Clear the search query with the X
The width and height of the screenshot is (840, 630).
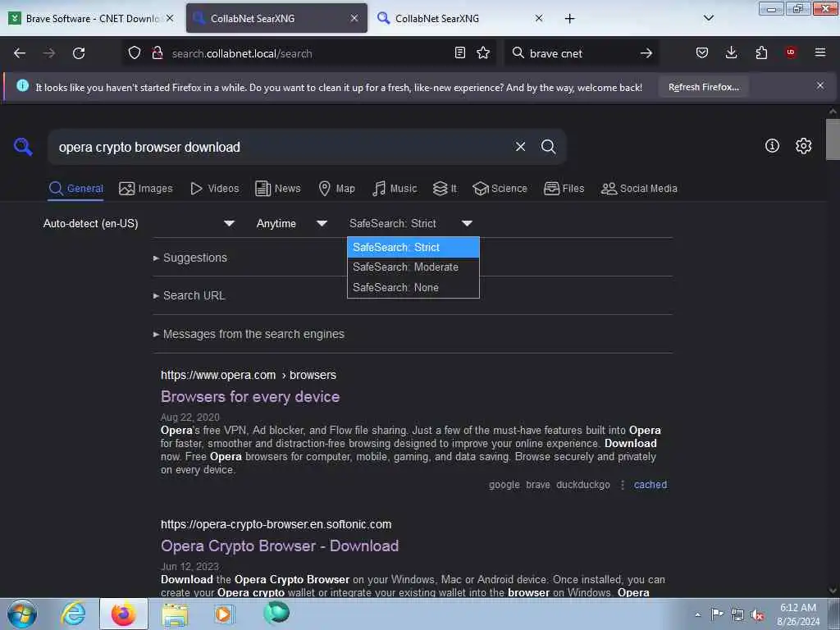pos(520,147)
